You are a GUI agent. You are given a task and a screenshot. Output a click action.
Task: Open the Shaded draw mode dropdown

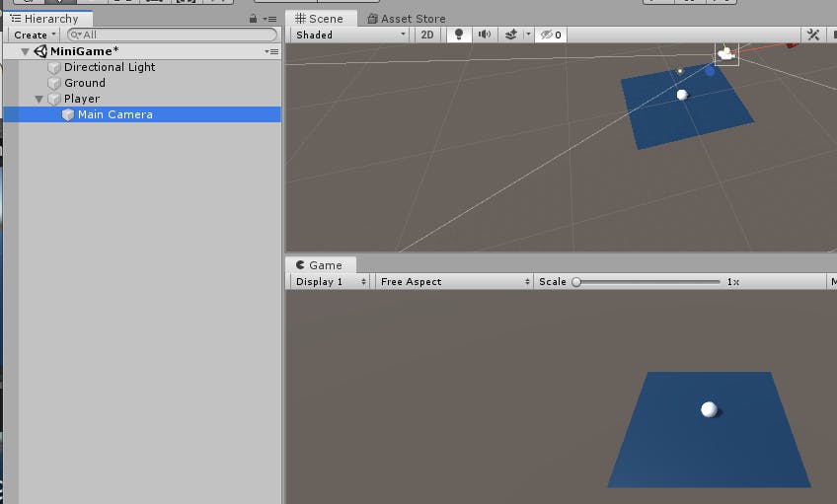(x=350, y=35)
